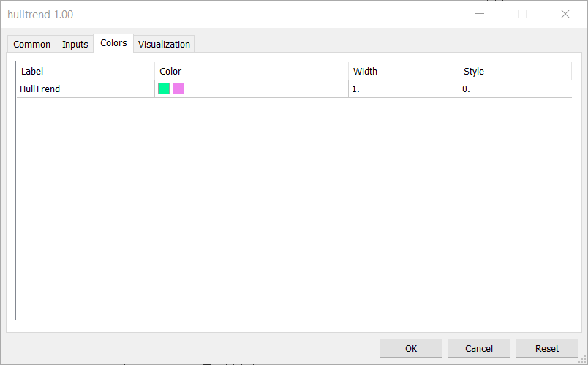Viewport: 588px width, 365px height.
Task: Open the HullTrend line style selector
Action: (x=516, y=89)
